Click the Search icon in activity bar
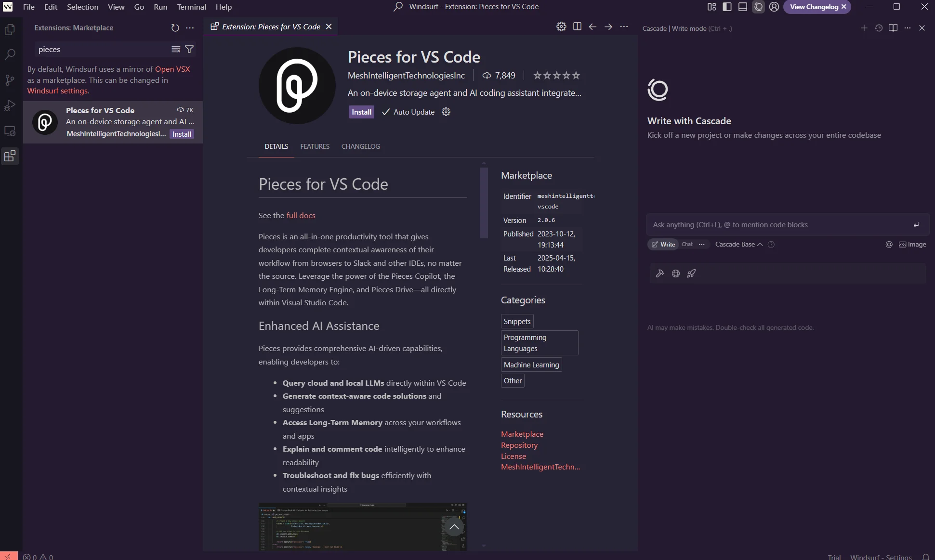Viewport: 935px width, 560px height. [x=10, y=54]
